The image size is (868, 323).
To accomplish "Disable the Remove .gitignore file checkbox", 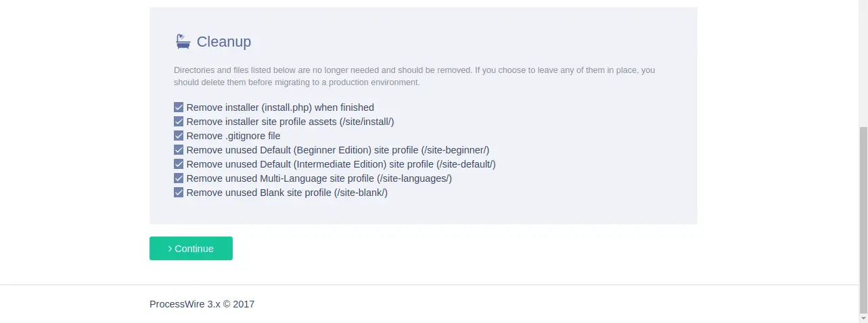I will tap(179, 136).
